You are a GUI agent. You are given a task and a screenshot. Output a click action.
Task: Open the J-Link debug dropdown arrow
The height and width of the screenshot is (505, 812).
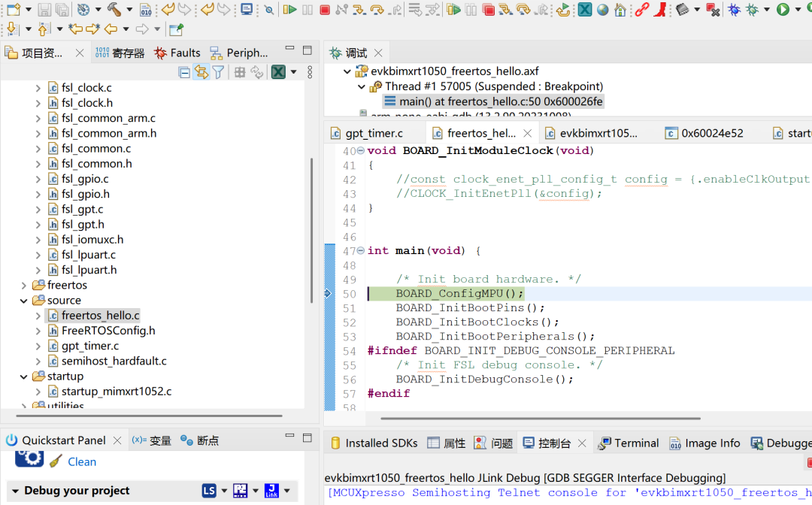pos(287,491)
